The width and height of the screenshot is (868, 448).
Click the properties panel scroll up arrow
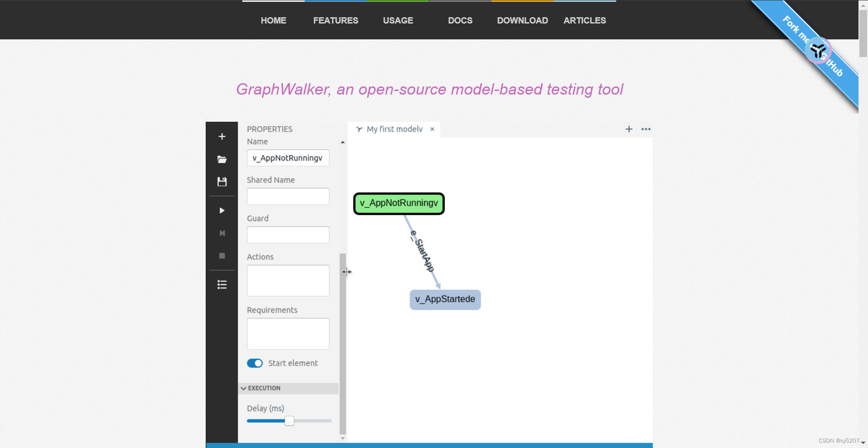coord(343,142)
